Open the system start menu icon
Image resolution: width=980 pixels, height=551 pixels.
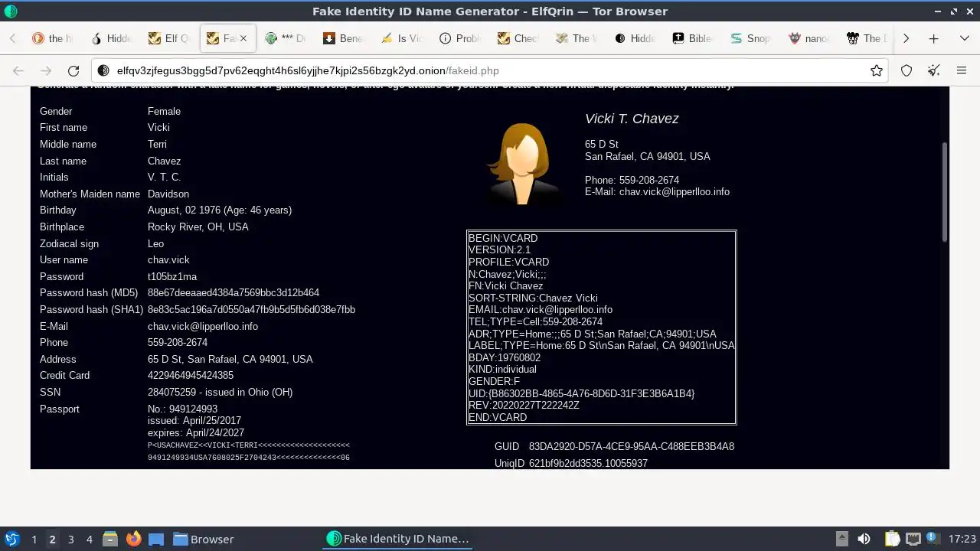pyautogui.click(x=11, y=539)
